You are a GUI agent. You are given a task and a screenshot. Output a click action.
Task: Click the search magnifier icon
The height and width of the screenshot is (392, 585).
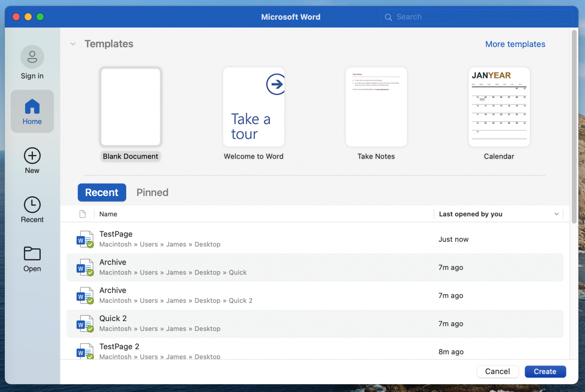388,17
